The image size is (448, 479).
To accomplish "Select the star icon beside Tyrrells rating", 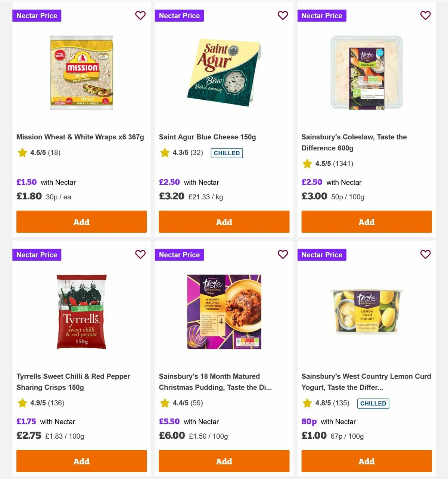I will pyautogui.click(x=22, y=403).
